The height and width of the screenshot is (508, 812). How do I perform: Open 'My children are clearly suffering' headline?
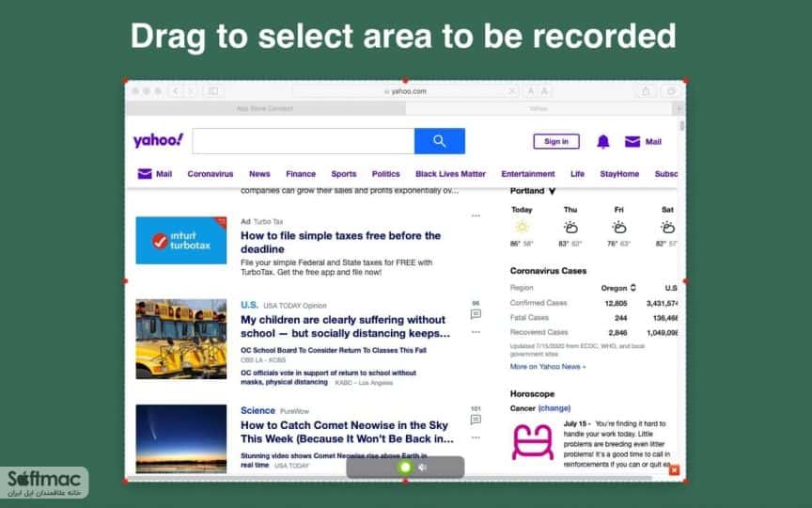346,326
